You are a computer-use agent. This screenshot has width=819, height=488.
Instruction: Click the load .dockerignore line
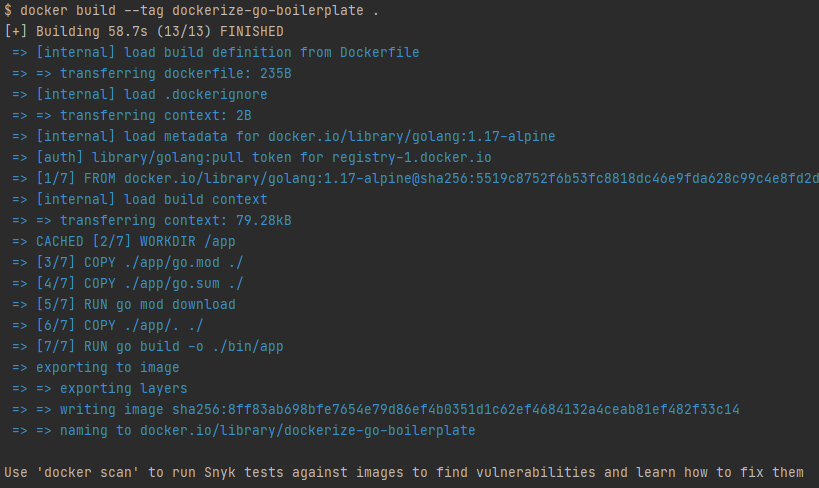pyautogui.click(x=151, y=94)
